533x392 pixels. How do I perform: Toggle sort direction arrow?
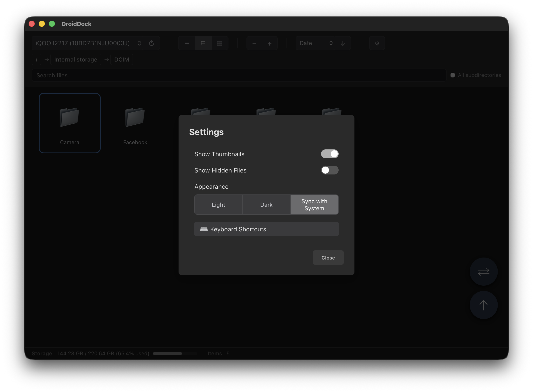click(343, 43)
